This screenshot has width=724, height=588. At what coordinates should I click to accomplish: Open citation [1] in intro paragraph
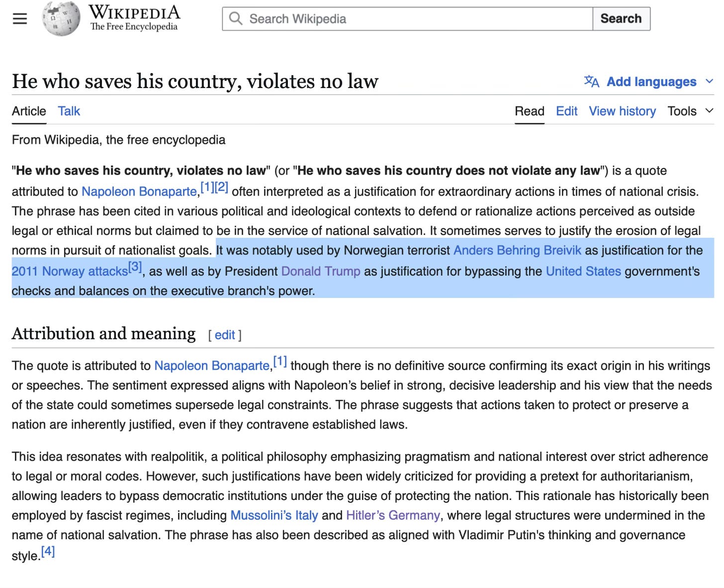pos(207,187)
